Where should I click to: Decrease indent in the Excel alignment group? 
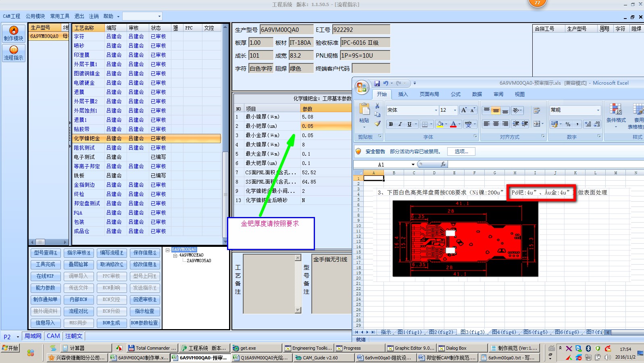[516, 124]
